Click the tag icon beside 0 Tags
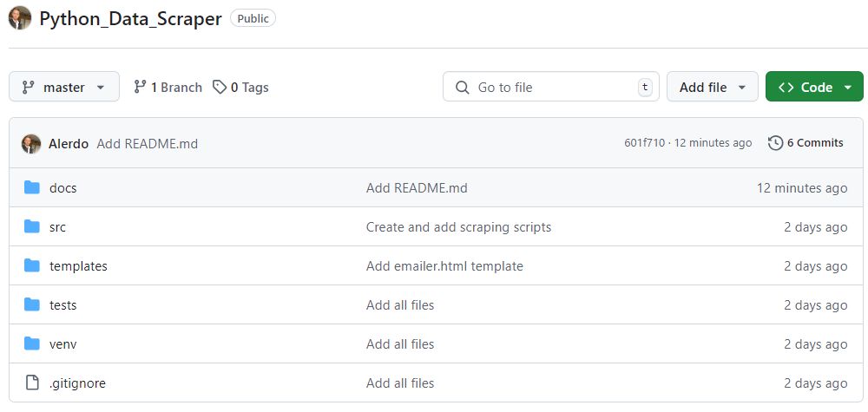 [x=220, y=88]
